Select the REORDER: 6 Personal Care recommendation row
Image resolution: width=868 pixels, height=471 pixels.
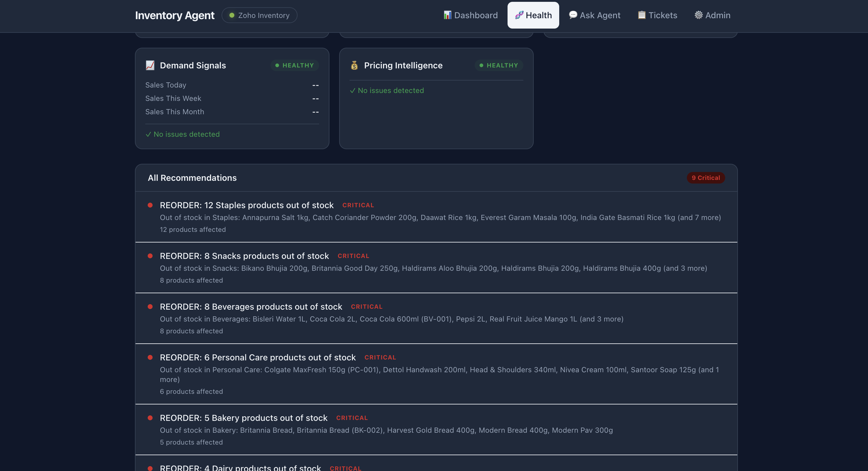click(257, 357)
